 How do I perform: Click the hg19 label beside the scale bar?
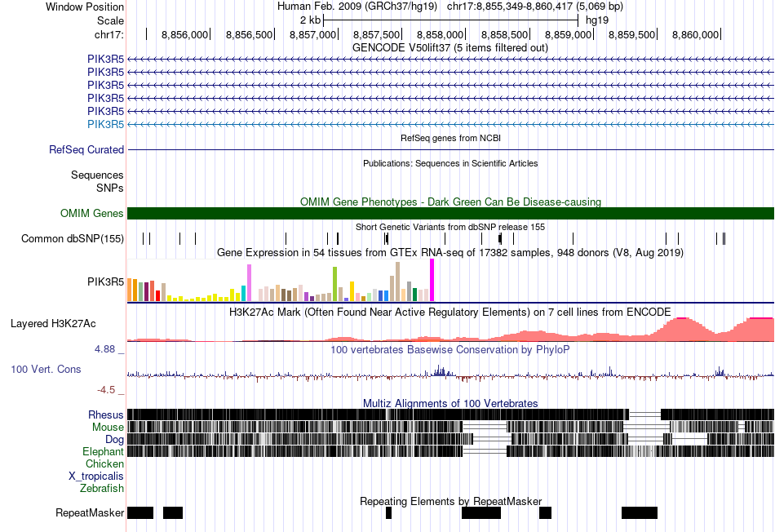point(597,20)
